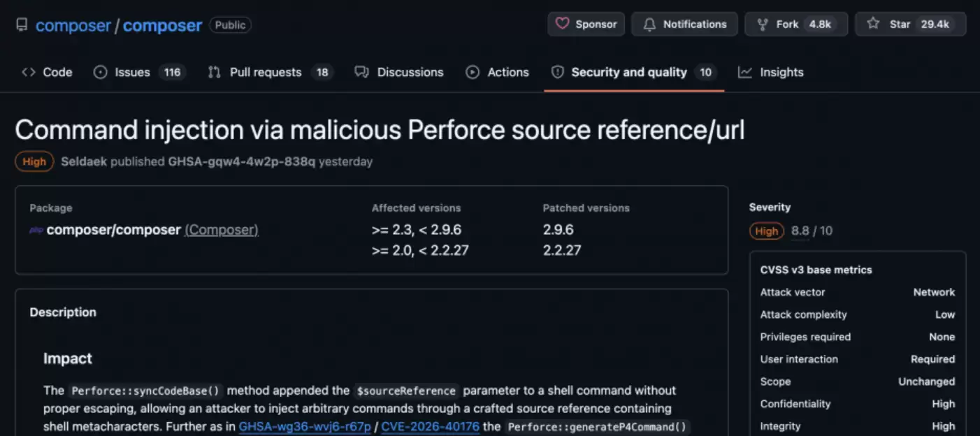Click the Pull requests tab icon
The height and width of the screenshot is (436, 980).
click(214, 72)
